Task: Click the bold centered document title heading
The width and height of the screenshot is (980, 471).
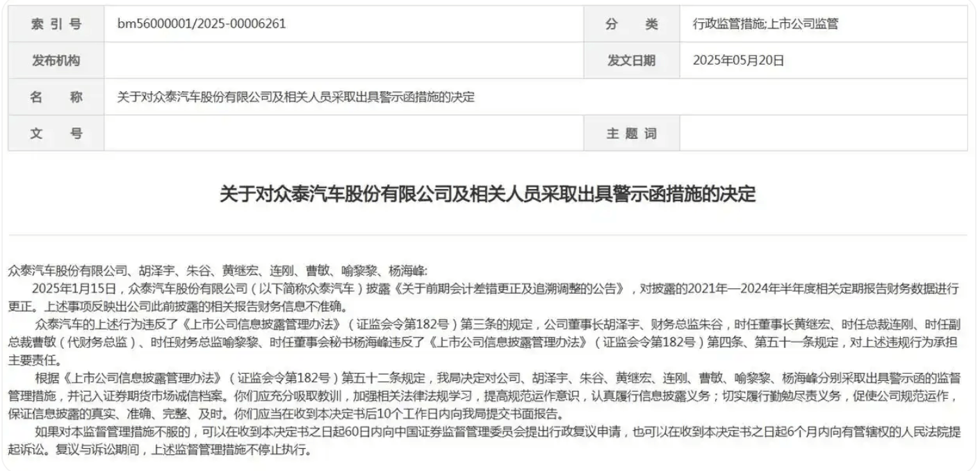Action: [x=487, y=195]
